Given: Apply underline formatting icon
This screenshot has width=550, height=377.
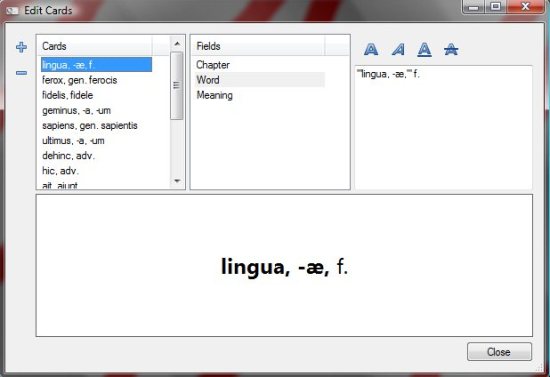Looking at the screenshot, I should point(424,49).
